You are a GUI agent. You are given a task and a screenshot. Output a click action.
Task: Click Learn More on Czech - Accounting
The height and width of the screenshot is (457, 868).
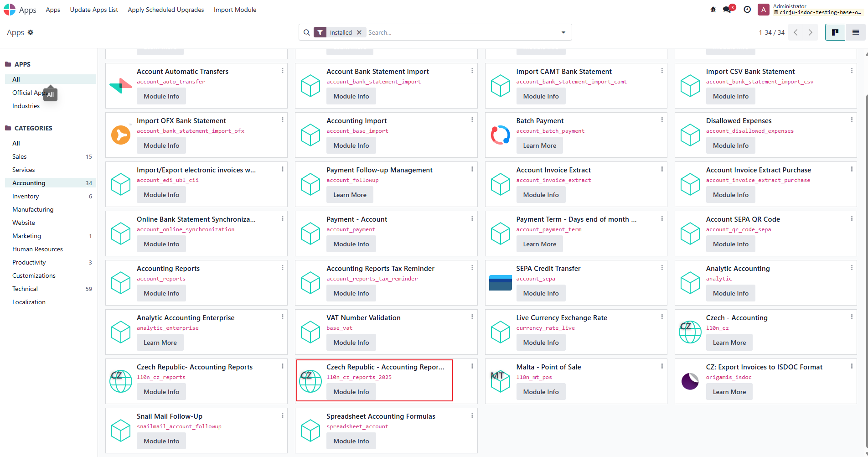pos(729,343)
